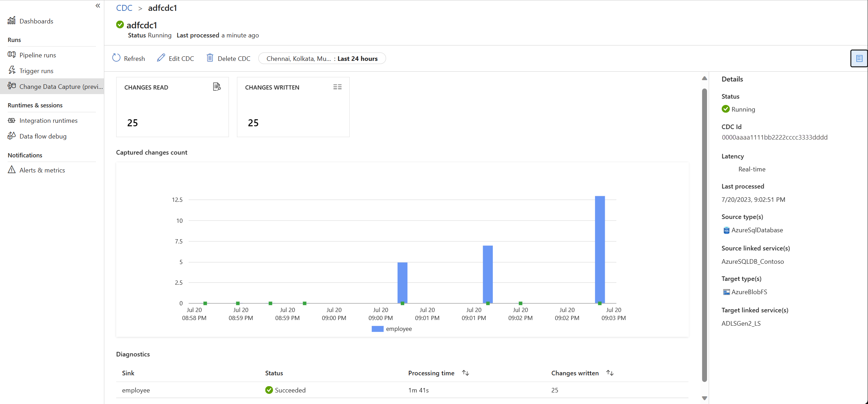Open the Change Data Capture section icon
Viewport: 868px width, 404px height.
pos(12,86)
